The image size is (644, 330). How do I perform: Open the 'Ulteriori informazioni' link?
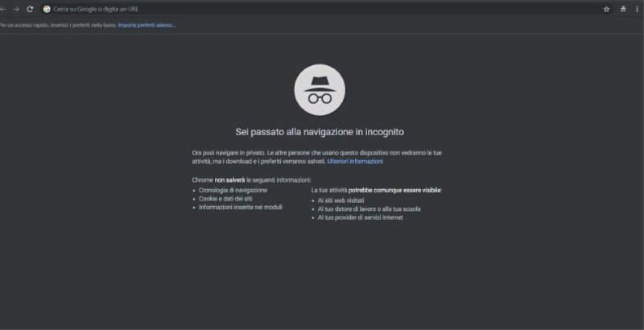point(355,162)
